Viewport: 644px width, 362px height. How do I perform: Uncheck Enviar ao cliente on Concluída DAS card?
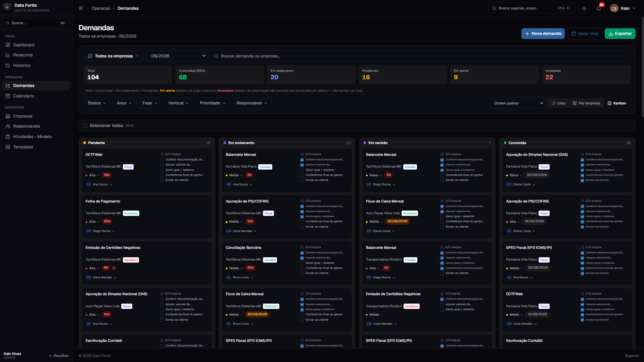pyautogui.click(x=582, y=180)
